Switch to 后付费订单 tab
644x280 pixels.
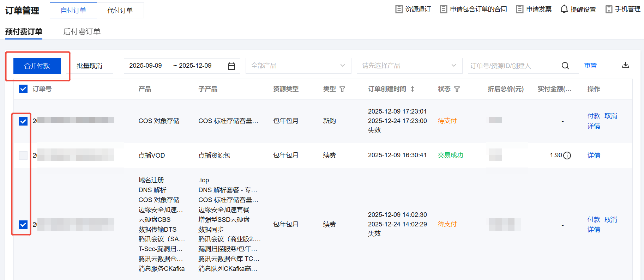point(82,32)
